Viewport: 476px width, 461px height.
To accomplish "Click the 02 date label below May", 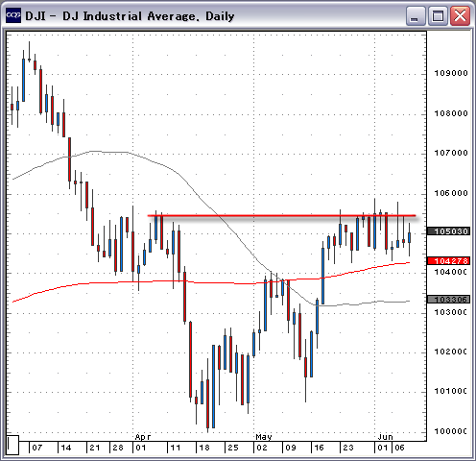I will point(262,448).
